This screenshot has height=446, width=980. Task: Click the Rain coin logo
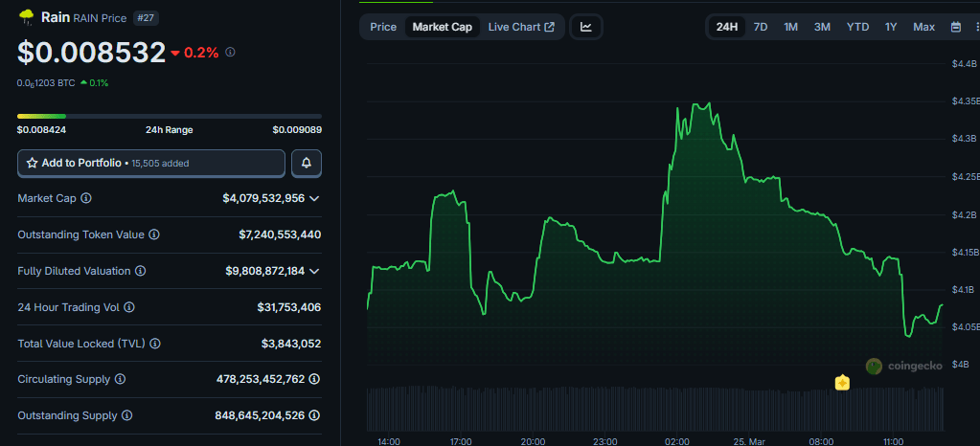click(26, 16)
